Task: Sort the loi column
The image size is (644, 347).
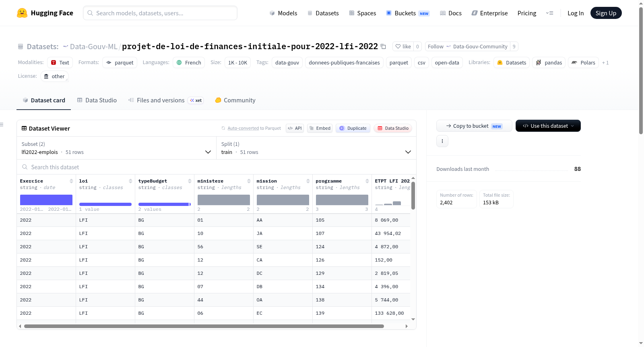Action: coord(130,181)
